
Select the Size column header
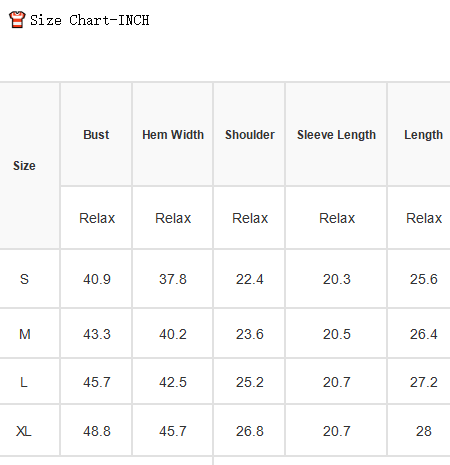tap(24, 166)
